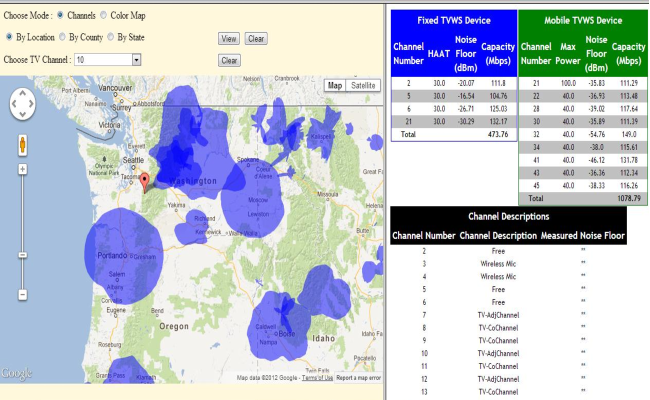Click the red location marker pin
Screen dimensions: 650x400
[144, 181]
